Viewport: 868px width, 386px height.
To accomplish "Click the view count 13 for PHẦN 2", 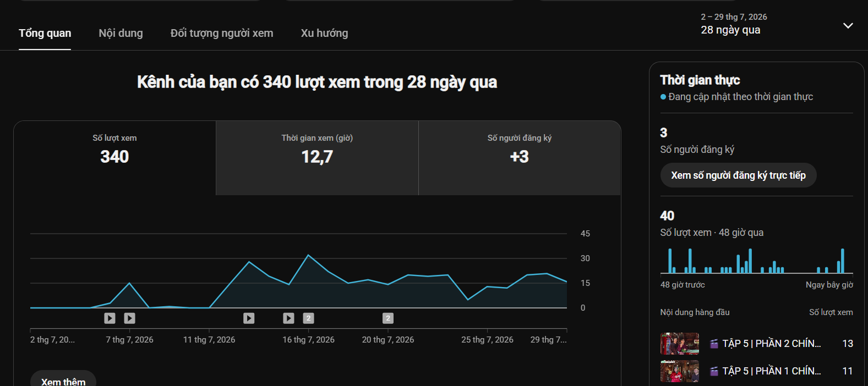I will pos(848,344).
